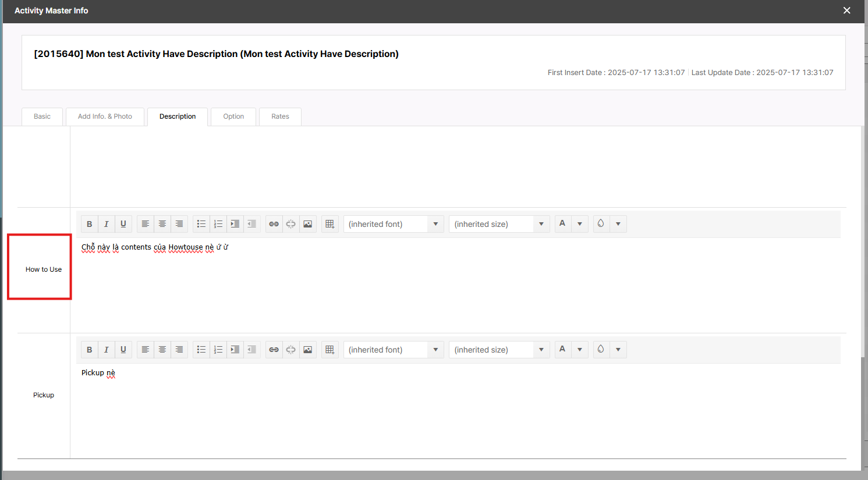Toggle bold in the Pickup editor
The image size is (868, 480).
click(89, 350)
